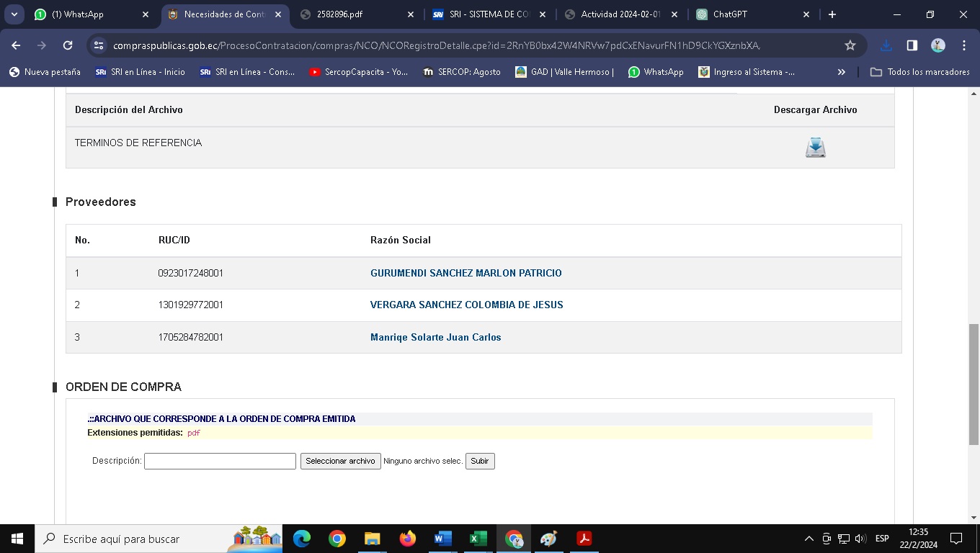980x553 pixels.
Task: Expand the hidden system tray icons
Action: 808,539
